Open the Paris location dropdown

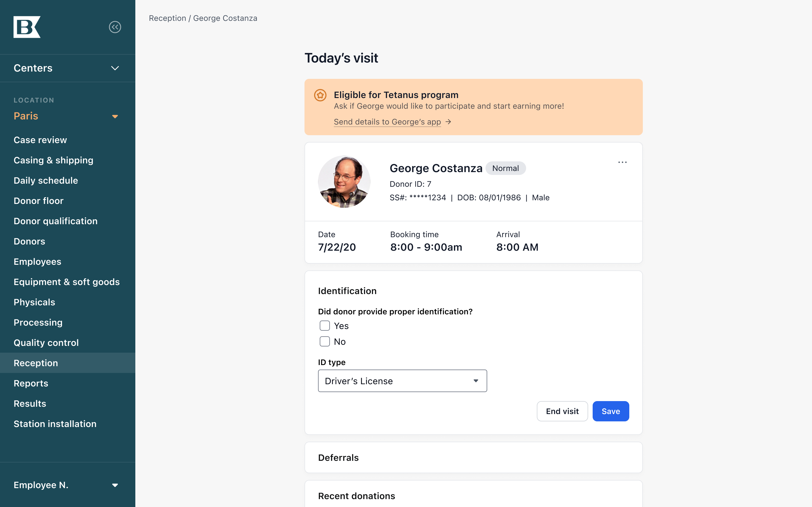[x=115, y=116]
